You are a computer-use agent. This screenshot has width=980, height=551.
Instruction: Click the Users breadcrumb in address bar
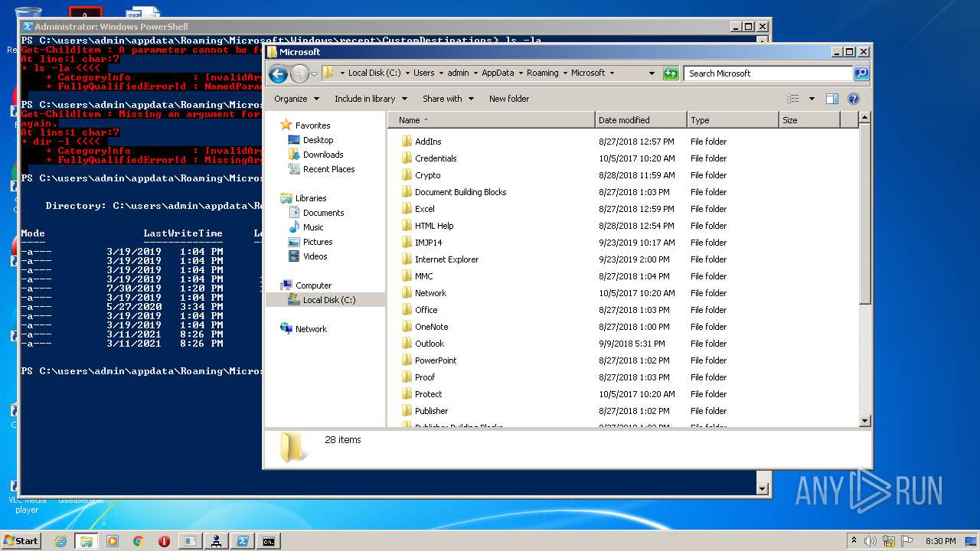point(423,73)
